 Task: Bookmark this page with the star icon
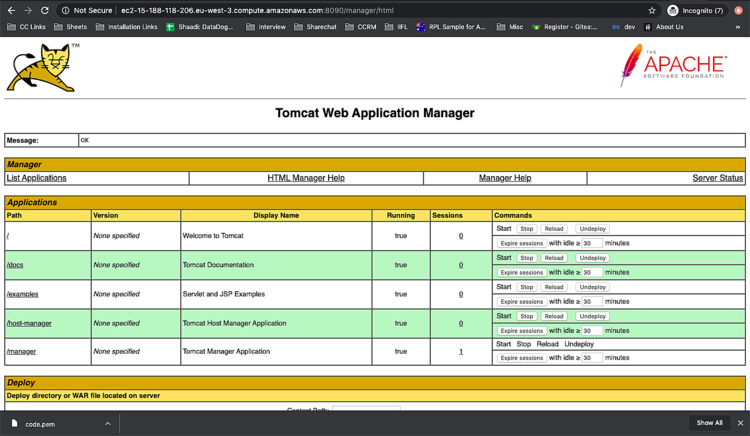pyautogui.click(x=652, y=10)
